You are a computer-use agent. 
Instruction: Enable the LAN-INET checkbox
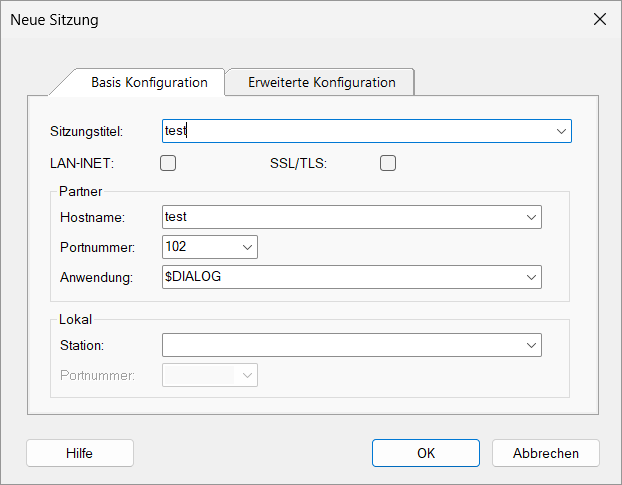coord(168,163)
